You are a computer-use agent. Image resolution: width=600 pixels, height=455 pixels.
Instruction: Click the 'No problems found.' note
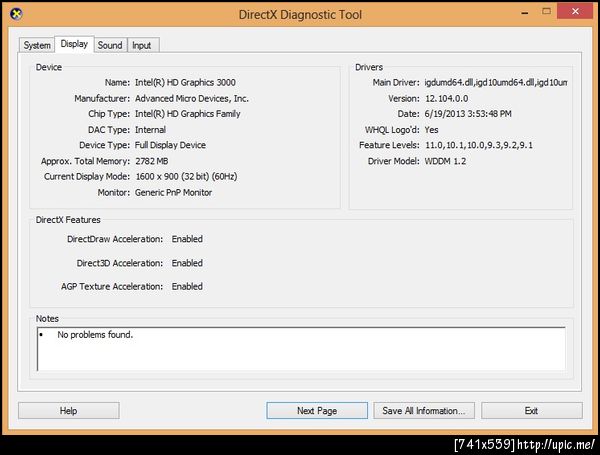tap(95, 334)
